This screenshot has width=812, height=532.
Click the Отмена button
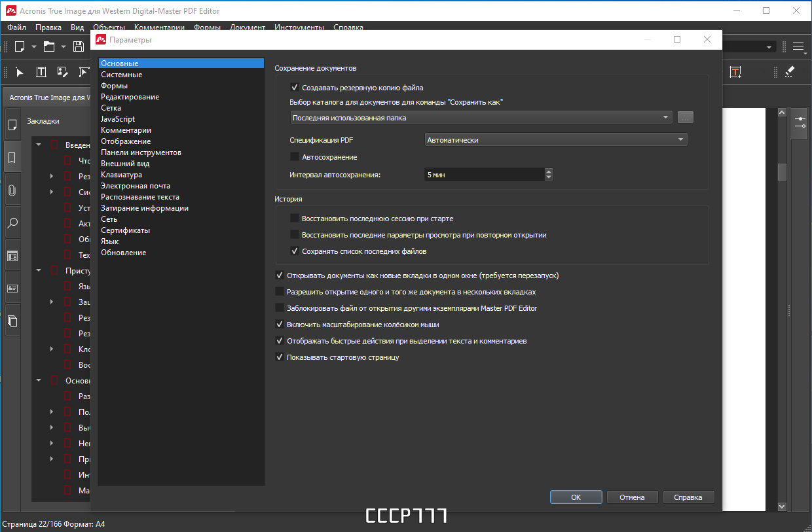pyautogui.click(x=632, y=497)
